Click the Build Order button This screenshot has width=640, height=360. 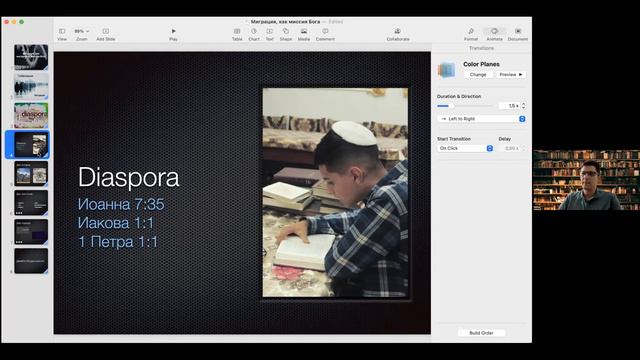click(481, 333)
